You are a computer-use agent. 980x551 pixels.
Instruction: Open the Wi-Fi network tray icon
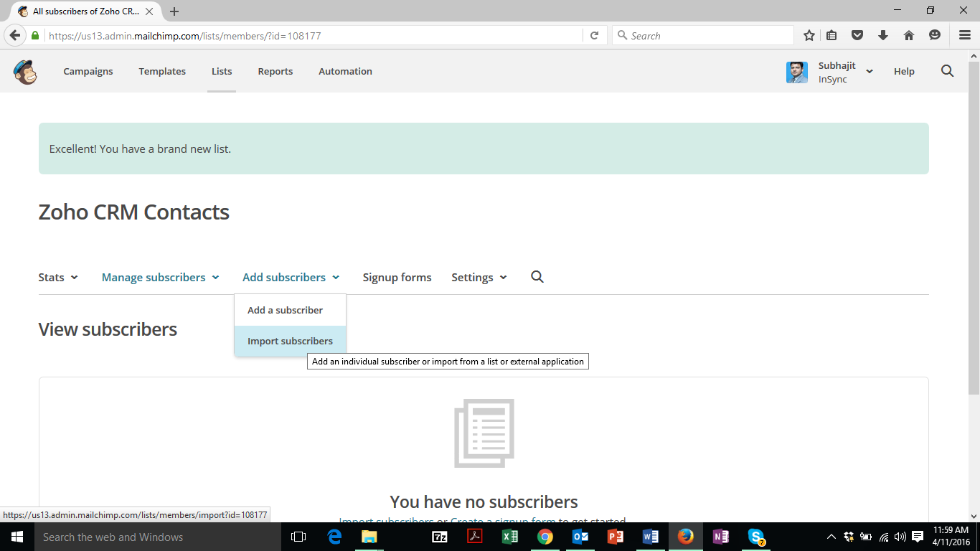click(x=884, y=537)
